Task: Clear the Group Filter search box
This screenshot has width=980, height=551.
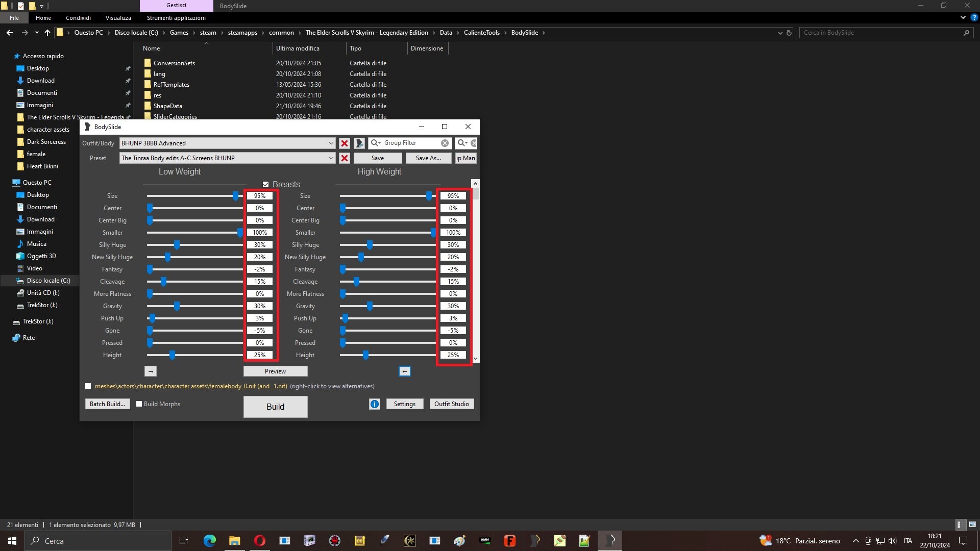Action: click(445, 143)
